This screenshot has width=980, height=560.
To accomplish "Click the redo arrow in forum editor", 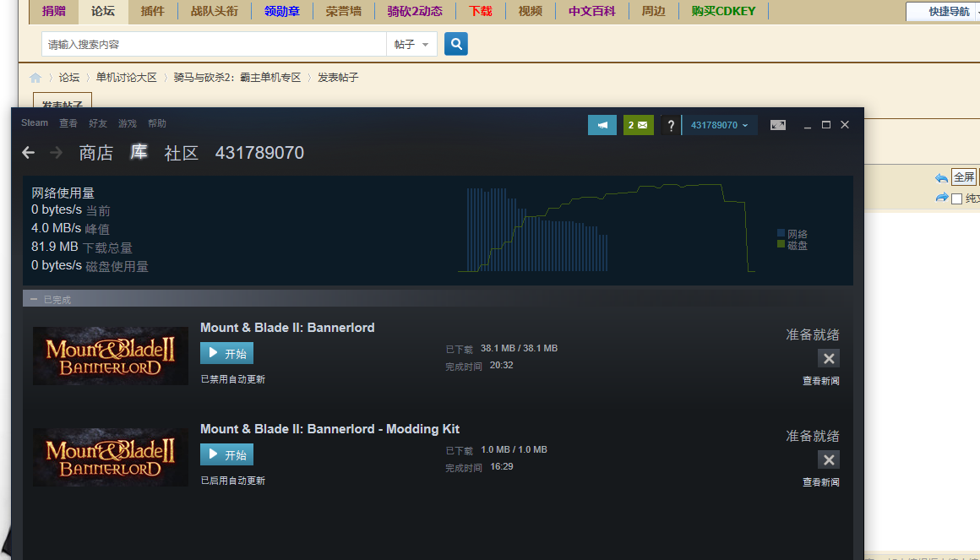I will (x=941, y=198).
